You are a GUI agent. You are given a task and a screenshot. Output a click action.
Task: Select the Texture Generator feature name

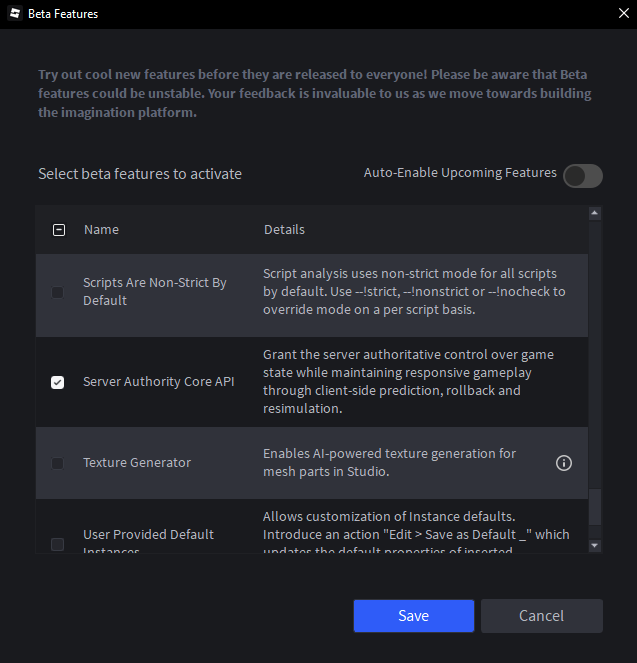point(137,463)
